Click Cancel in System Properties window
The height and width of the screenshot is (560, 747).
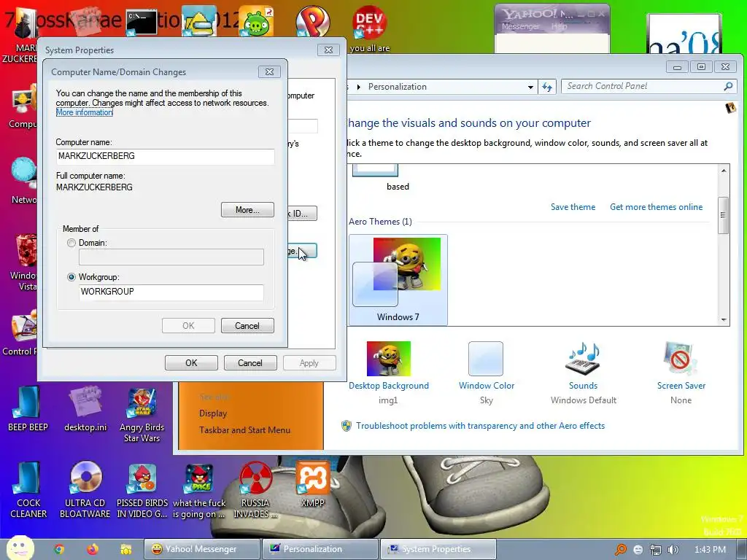tap(250, 363)
